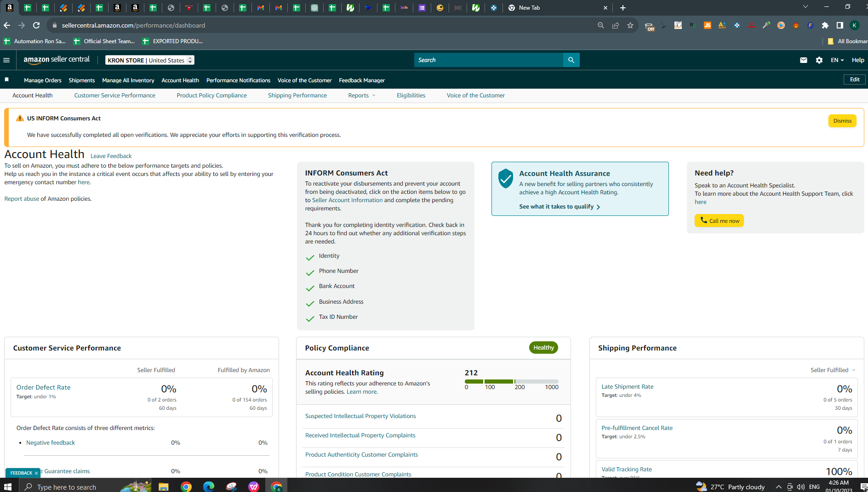Close the New Tab tab
The image size is (868, 492).
(605, 8)
